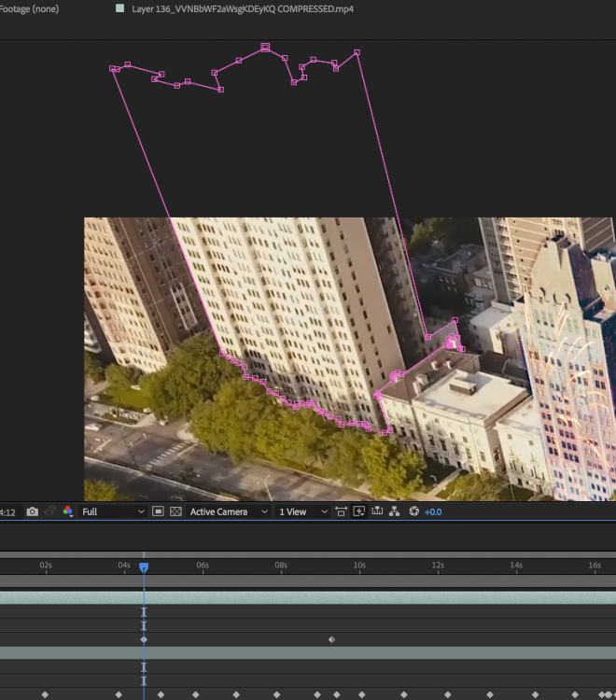Select bottom-row keyframe below the 10s mark

tap(362, 694)
